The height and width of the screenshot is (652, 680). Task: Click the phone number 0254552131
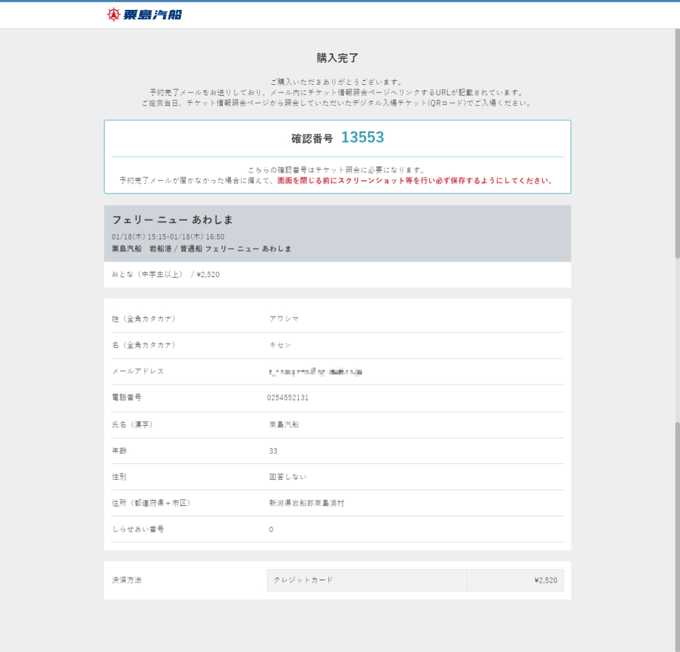(x=288, y=397)
